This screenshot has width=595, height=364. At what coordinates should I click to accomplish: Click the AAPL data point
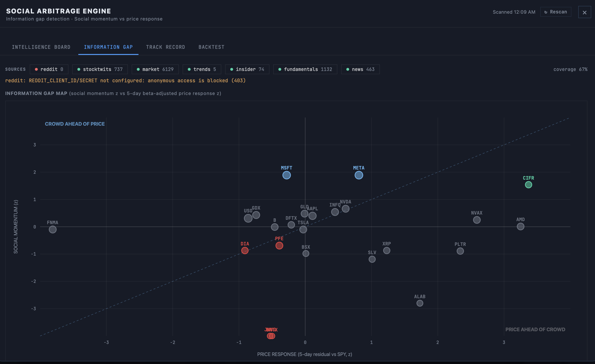(312, 216)
